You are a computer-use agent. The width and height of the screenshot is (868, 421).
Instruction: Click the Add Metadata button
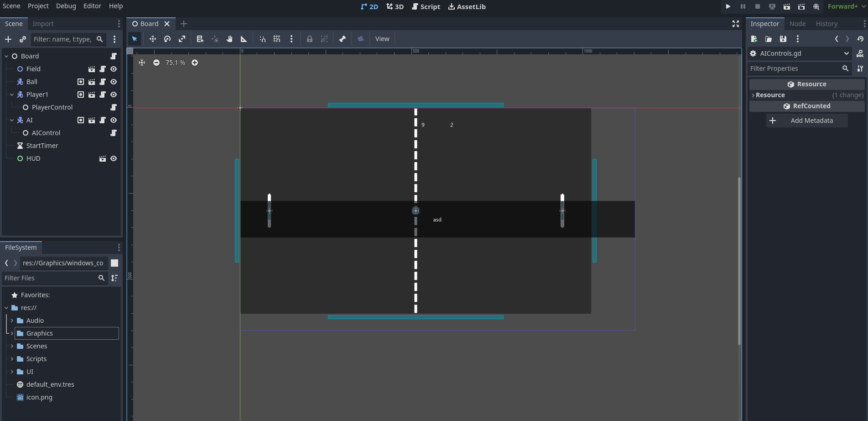(x=806, y=121)
